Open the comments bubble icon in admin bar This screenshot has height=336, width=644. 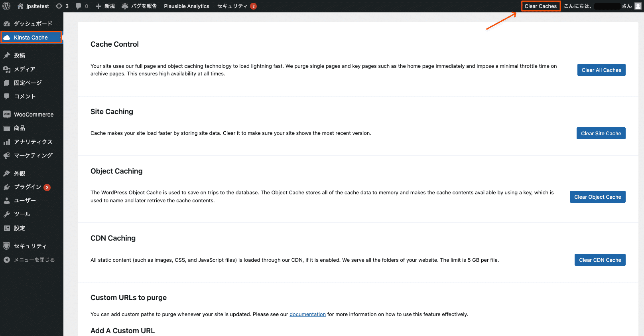pos(78,6)
